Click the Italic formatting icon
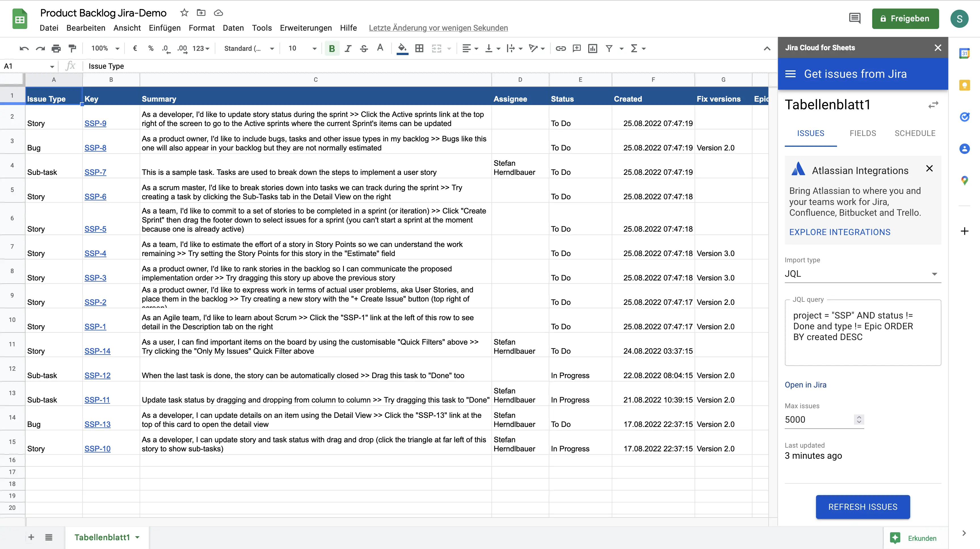The width and height of the screenshot is (980, 549). pos(347,48)
